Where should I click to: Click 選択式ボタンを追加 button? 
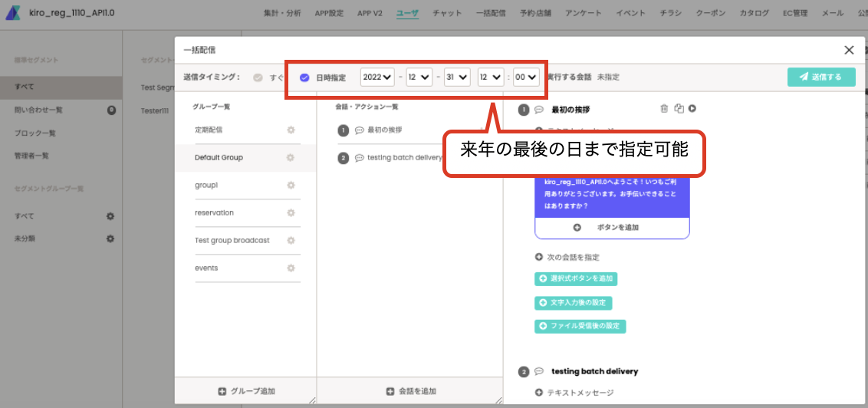pyautogui.click(x=576, y=279)
